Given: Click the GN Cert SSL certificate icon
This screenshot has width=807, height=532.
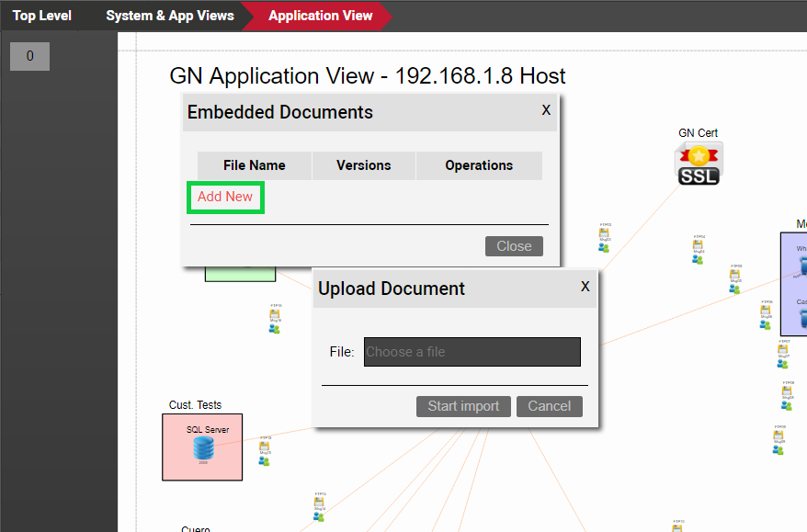Looking at the screenshot, I should coord(699,164).
